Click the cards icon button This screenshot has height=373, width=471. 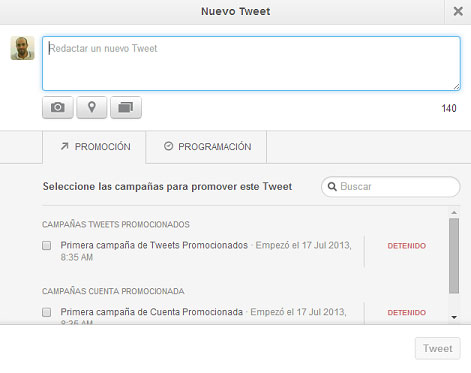tap(126, 107)
